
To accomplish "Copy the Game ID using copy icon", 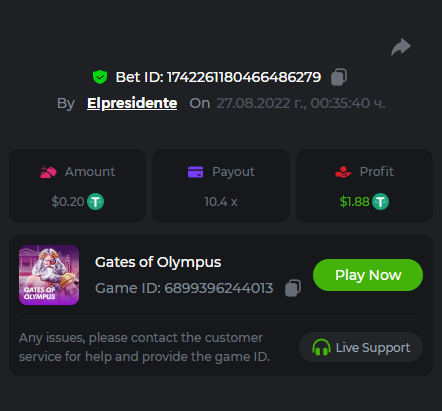I will tap(293, 288).
